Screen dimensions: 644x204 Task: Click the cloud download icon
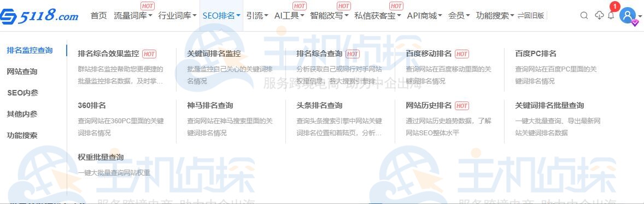click(x=599, y=16)
